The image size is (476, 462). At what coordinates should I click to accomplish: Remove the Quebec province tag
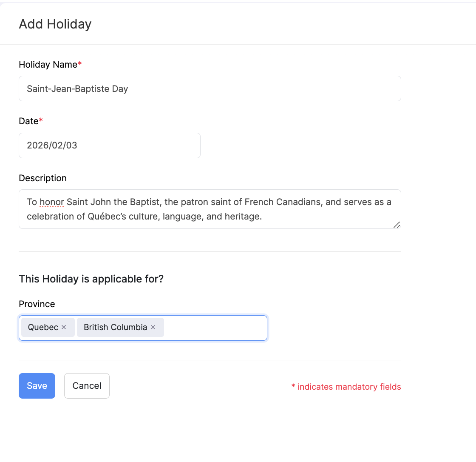coord(64,328)
